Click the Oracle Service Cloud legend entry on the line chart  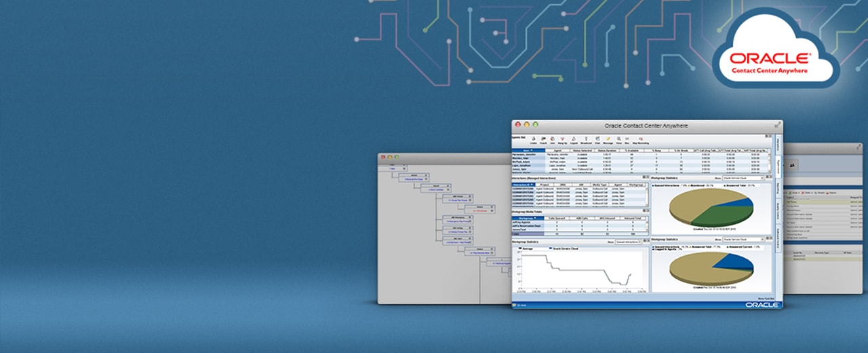tap(564, 248)
